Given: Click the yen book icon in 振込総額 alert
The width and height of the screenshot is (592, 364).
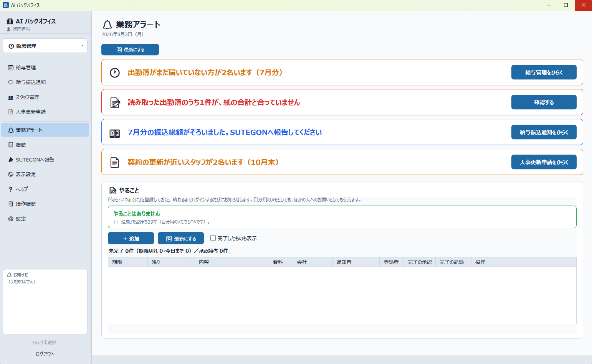Looking at the screenshot, I should coord(115,133).
